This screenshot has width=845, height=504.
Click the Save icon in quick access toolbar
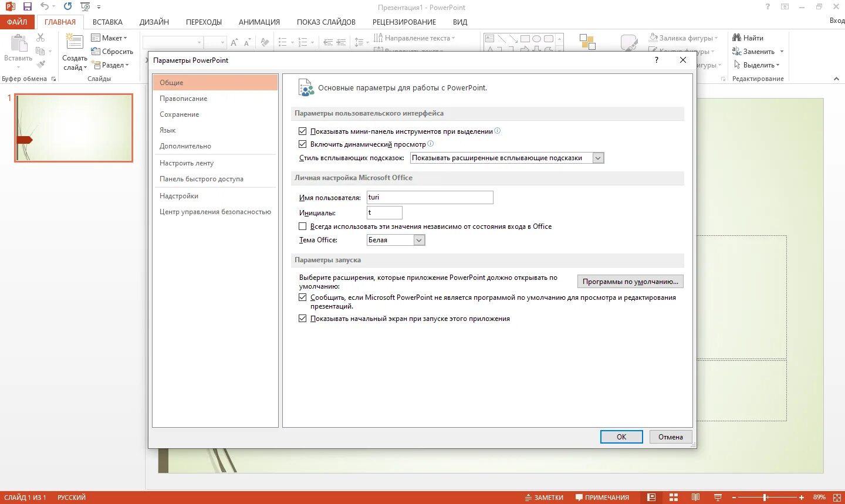point(27,6)
